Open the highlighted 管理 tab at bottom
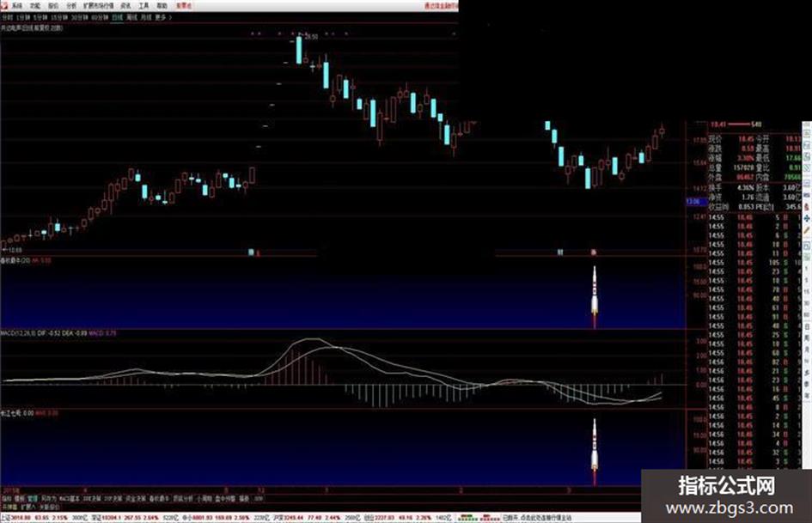Image resolution: width=812 pixels, height=523 pixels. tap(34, 498)
